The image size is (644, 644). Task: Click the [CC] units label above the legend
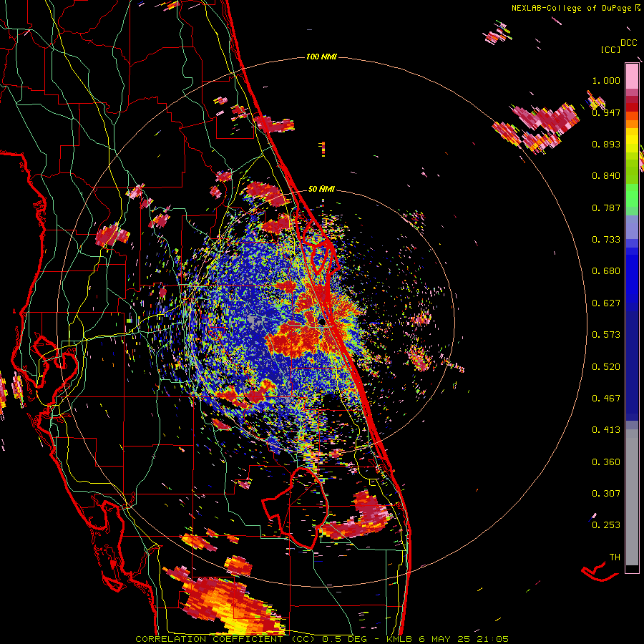tap(611, 49)
